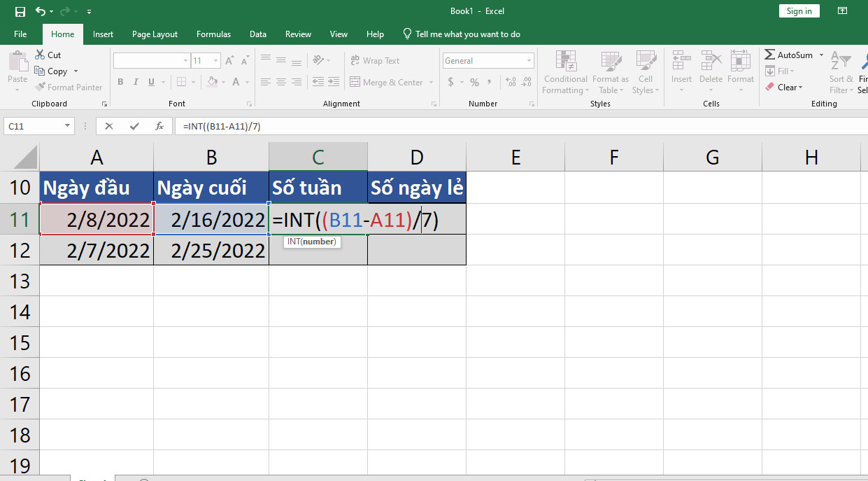Click Merge & Center button
868x481 pixels.
(386, 82)
